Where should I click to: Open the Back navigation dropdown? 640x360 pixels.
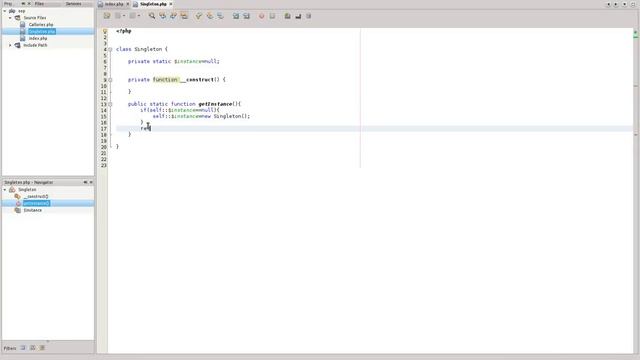point(124,16)
